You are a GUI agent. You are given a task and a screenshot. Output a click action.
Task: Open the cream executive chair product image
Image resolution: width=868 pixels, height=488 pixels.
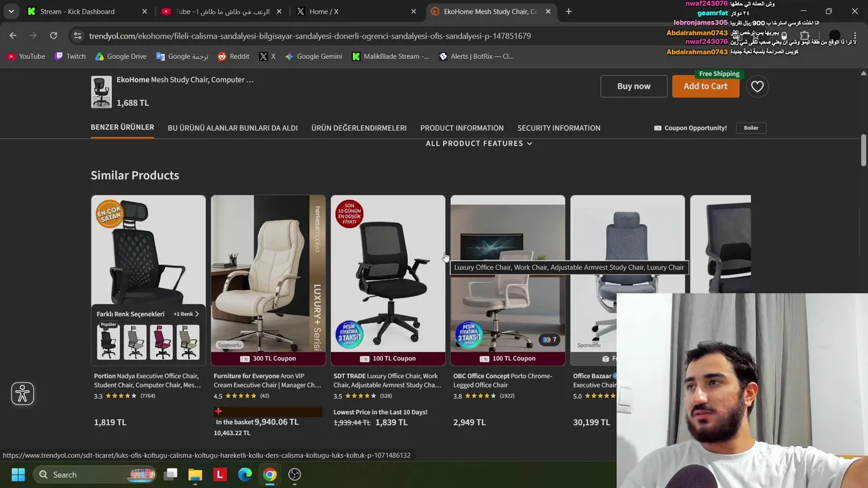coord(268,273)
